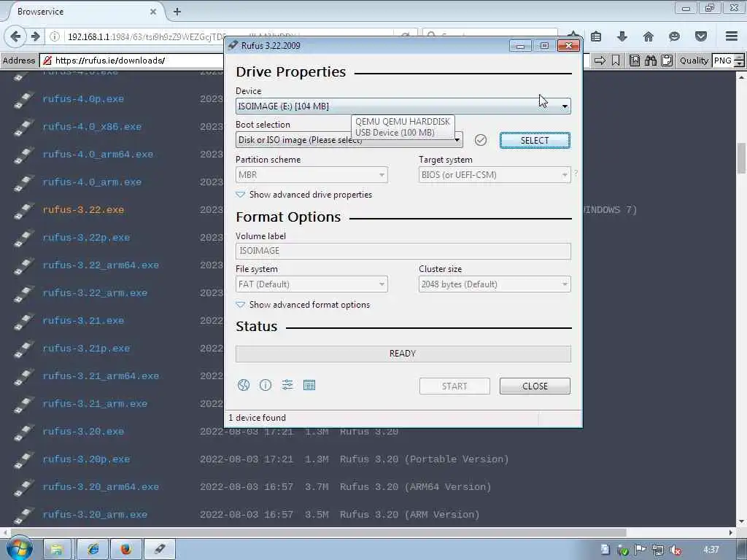The width and height of the screenshot is (747, 560).
Task: Open rufus-4.0_x86.exe download link
Action: 92,127
